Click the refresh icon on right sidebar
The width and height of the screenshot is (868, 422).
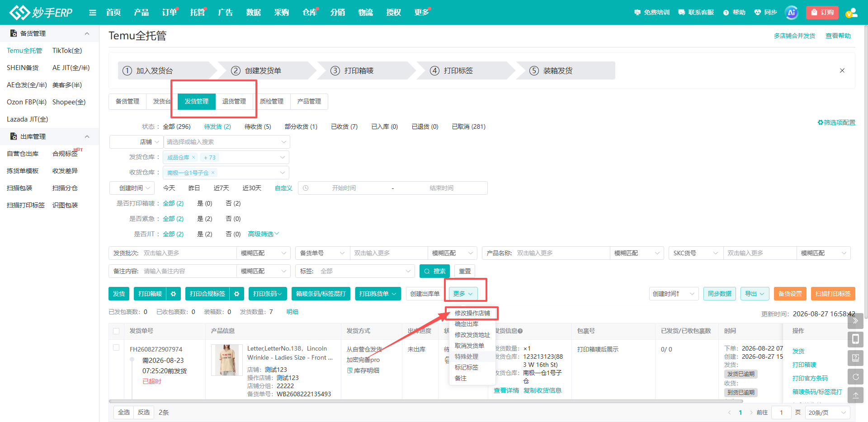pos(855,376)
